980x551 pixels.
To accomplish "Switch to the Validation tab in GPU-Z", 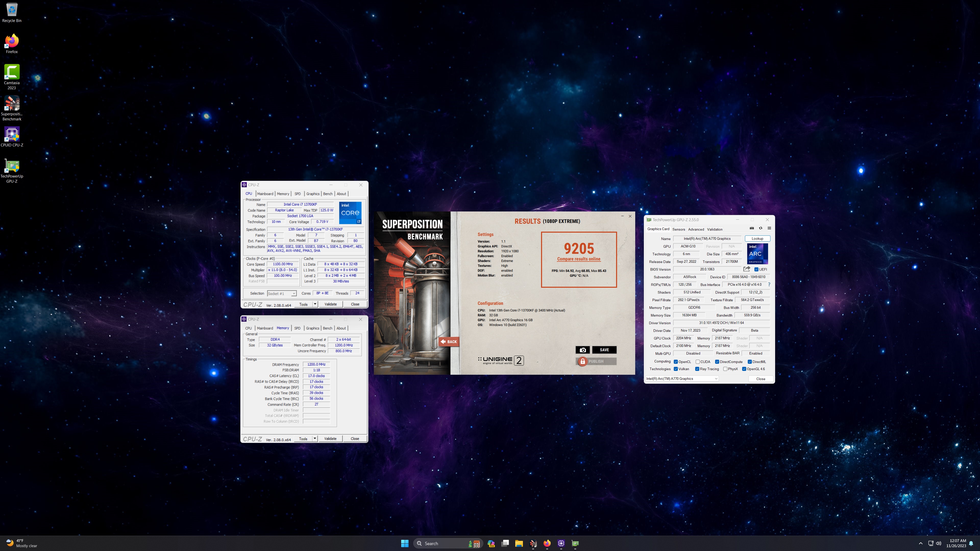I will (x=715, y=229).
